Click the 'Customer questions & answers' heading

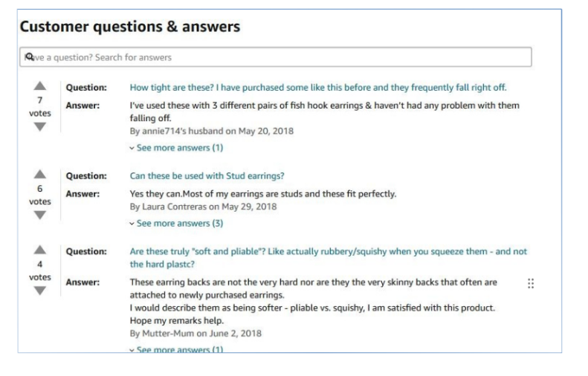(x=129, y=27)
